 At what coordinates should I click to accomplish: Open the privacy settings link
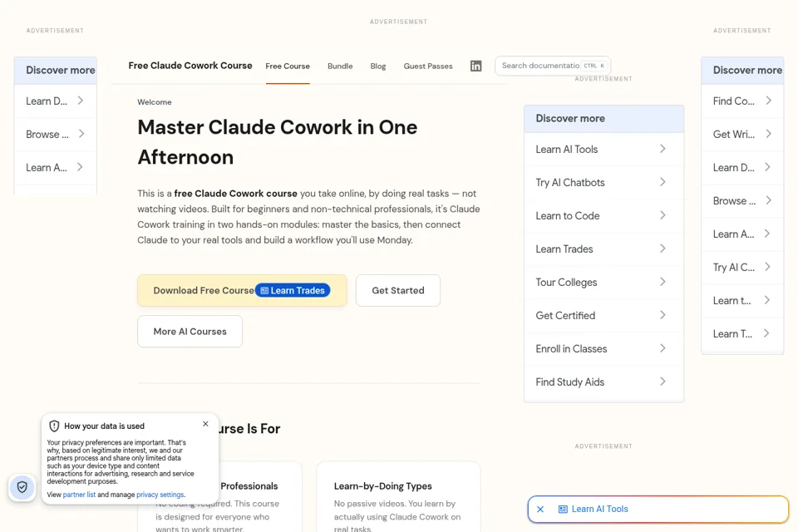tap(160, 495)
